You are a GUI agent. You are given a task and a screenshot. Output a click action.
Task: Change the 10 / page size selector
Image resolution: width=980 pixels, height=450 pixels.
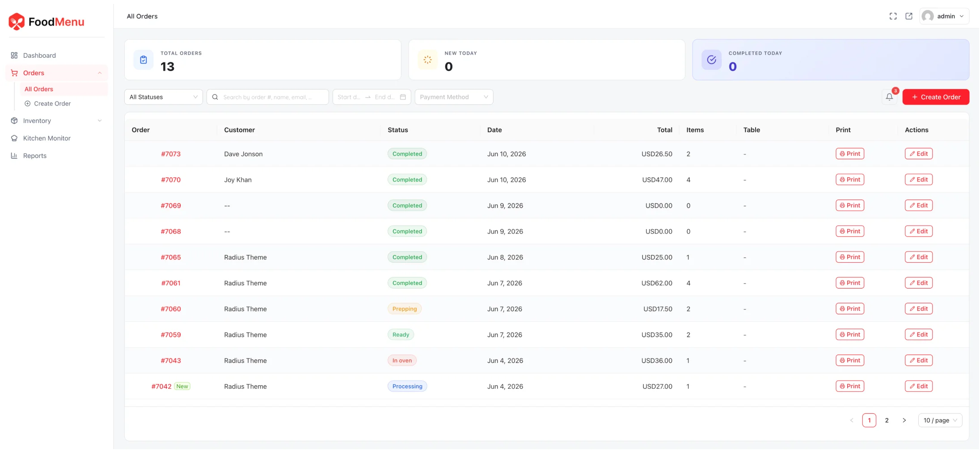tap(940, 420)
